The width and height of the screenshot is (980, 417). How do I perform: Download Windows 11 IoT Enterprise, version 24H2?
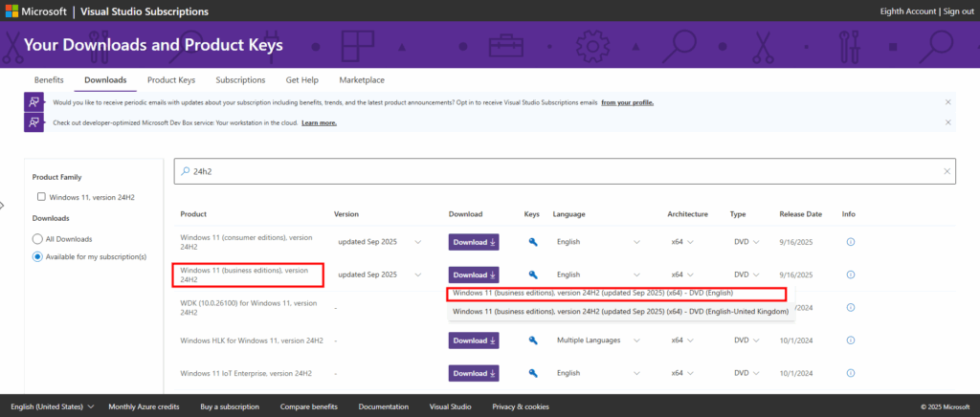pyautogui.click(x=473, y=373)
